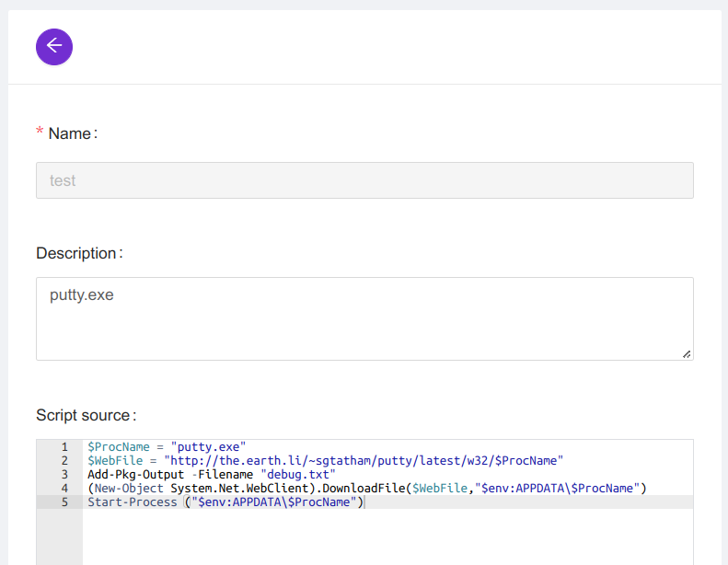Click the Add-Pkg-Output command in script
The height and width of the screenshot is (565, 728).
[137, 475]
